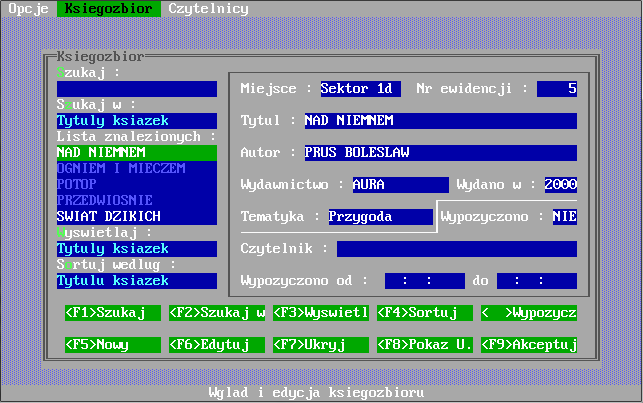The image size is (643, 403).
Task: Open the Czytelnicy menu
Action: click(208, 8)
